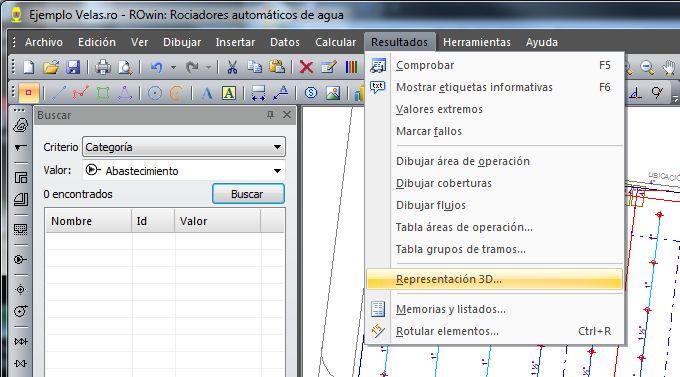The height and width of the screenshot is (377, 680).
Task: Select the blue circle drawing tool
Action: tap(155, 93)
